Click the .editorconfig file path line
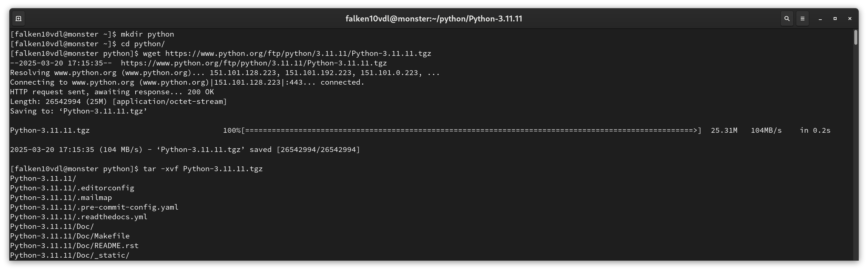This screenshot has height=271, width=868. tap(72, 188)
